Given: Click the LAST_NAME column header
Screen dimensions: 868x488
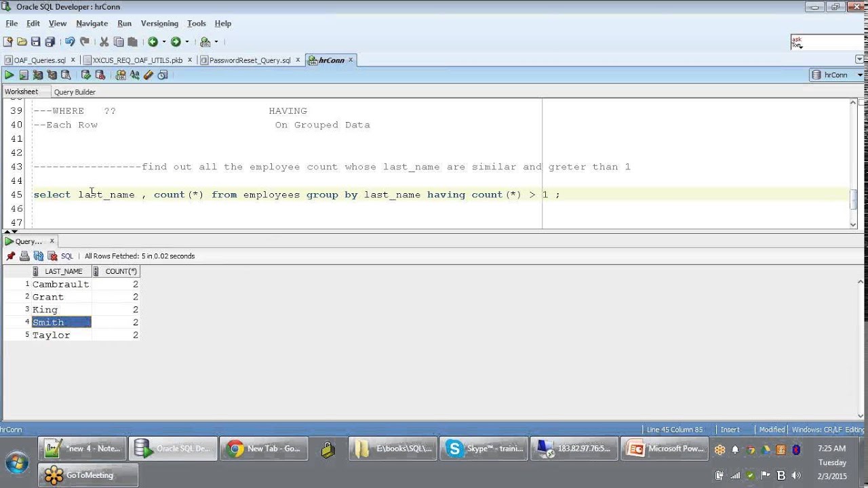Looking at the screenshot, I should (x=61, y=271).
